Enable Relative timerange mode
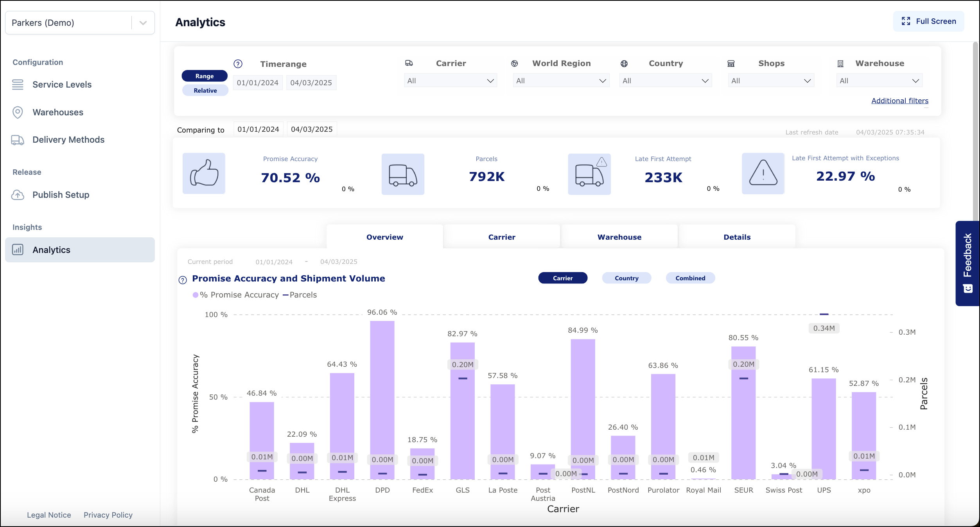 (x=205, y=90)
